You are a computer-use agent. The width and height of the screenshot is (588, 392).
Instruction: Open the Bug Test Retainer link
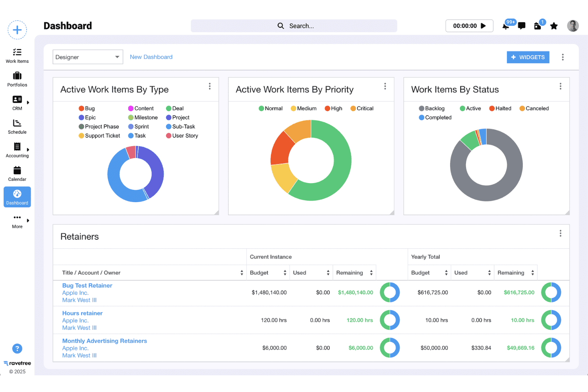click(87, 286)
